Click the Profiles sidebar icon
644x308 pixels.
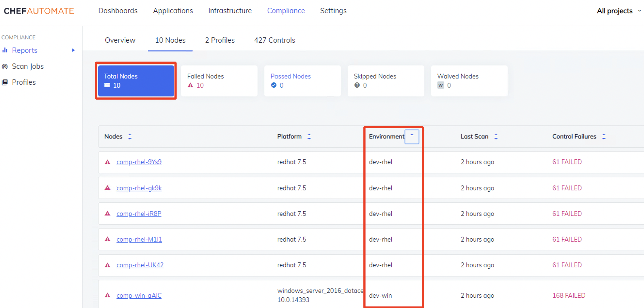[5, 82]
